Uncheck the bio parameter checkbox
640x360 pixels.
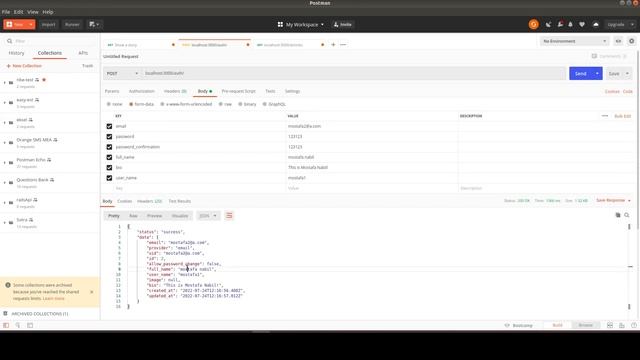(109, 168)
